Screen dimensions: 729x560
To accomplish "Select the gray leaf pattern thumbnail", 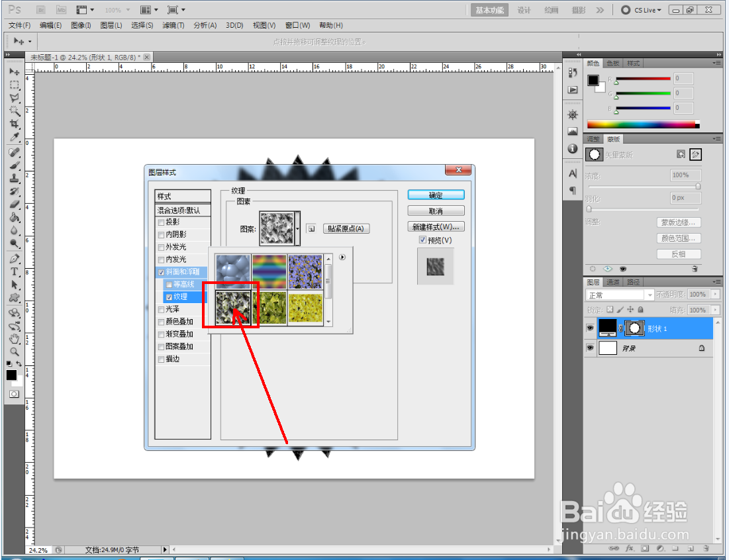I will [233, 308].
